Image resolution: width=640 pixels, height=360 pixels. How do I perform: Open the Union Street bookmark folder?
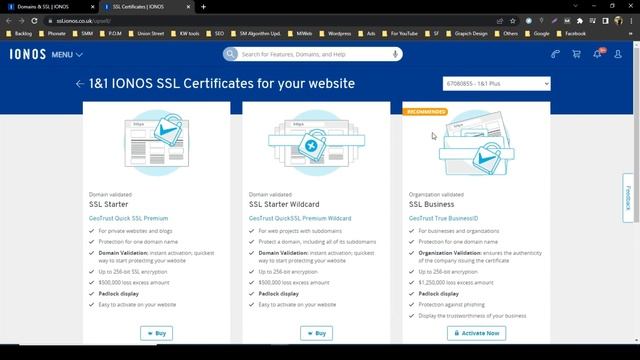pos(146,34)
